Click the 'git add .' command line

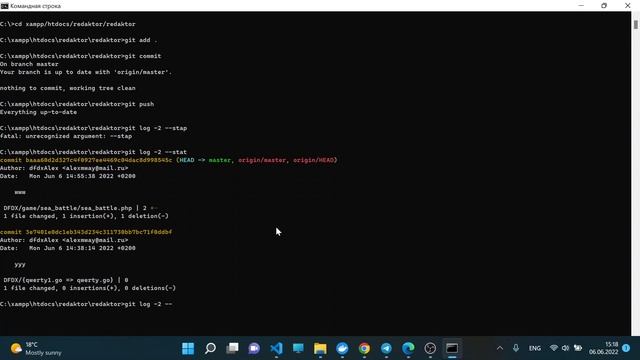pyautogui.click(x=79, y=40)
